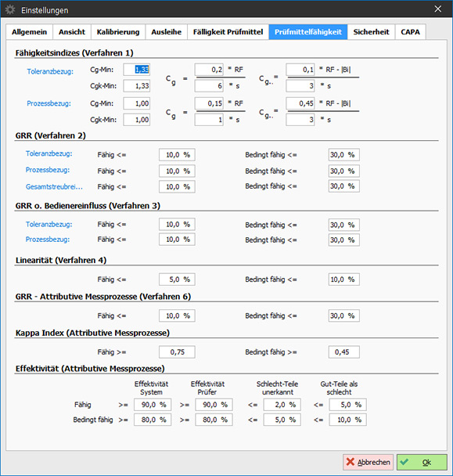Click the Gesamtstreubrei... label in Verfahren 2
453x476 pixels.
click(54, 186)
